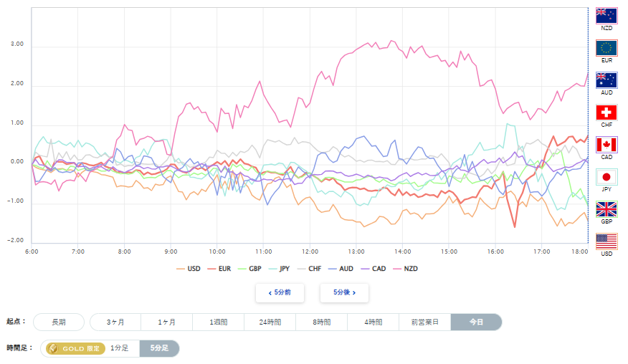Click the GBP Union Jack flag icon

pos(606,209)
